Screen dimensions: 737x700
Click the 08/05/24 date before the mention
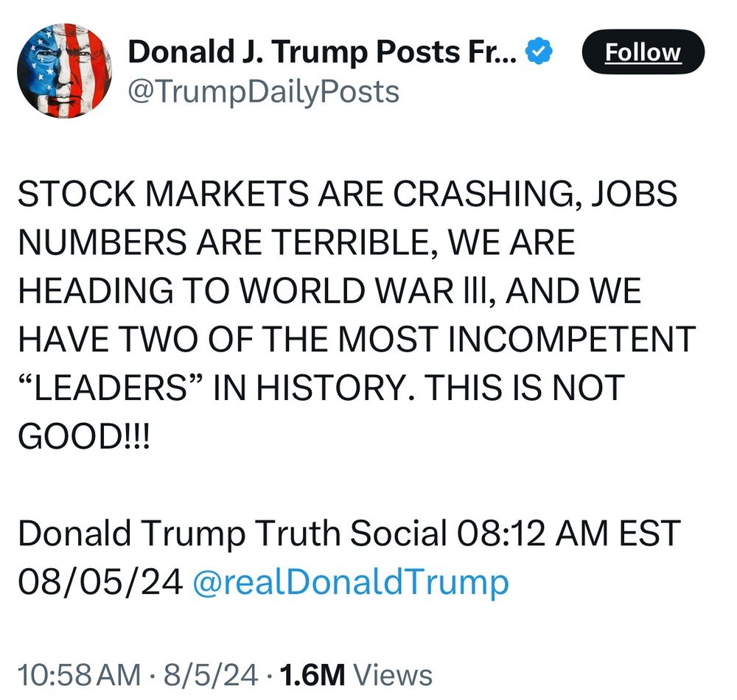(x=100, y=582)
